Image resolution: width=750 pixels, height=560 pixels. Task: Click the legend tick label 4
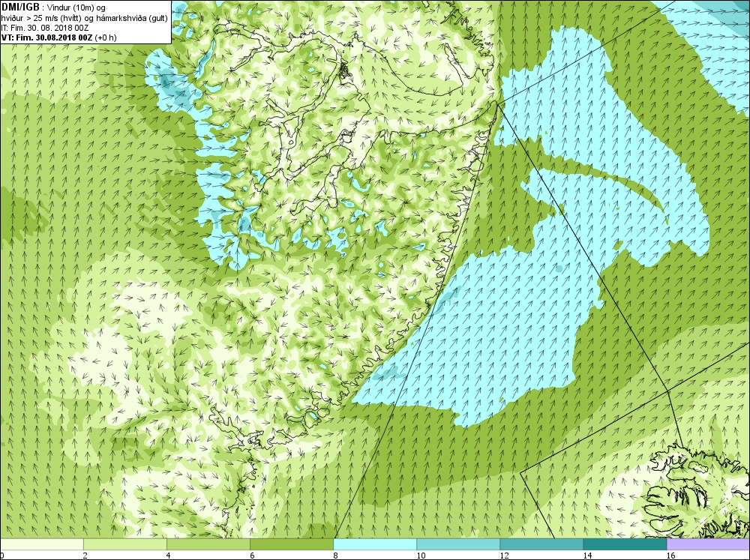tap(168, 556)
